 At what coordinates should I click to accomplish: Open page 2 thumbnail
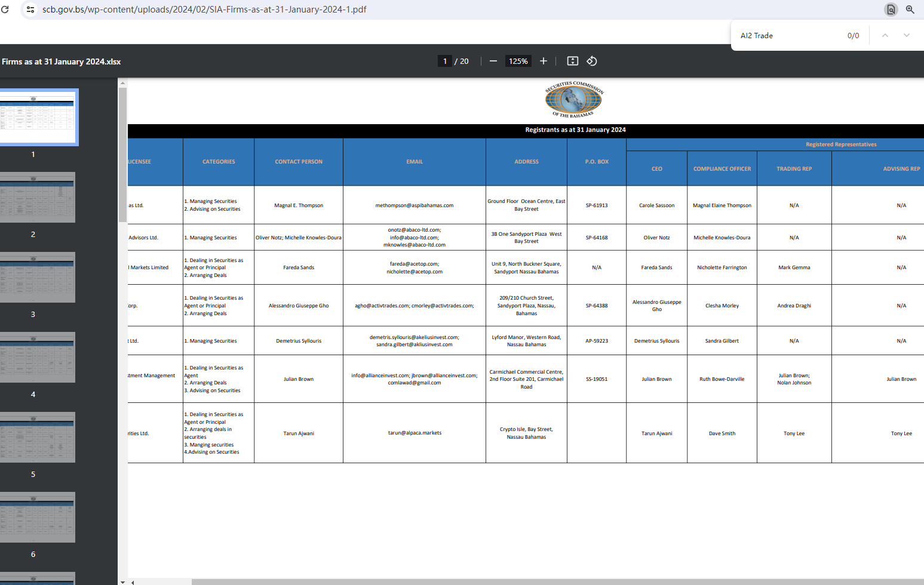pos(38,197)
